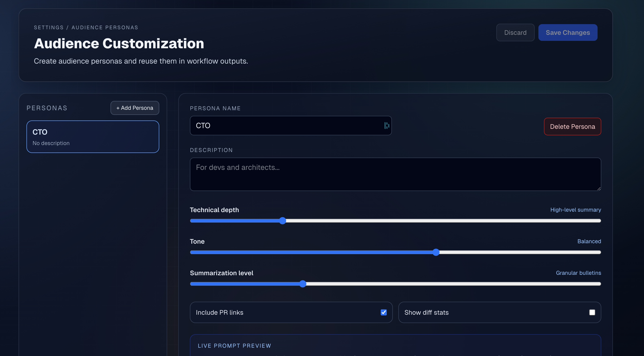Click the Save Changes button
644x356 pixels.
(568, 32)
